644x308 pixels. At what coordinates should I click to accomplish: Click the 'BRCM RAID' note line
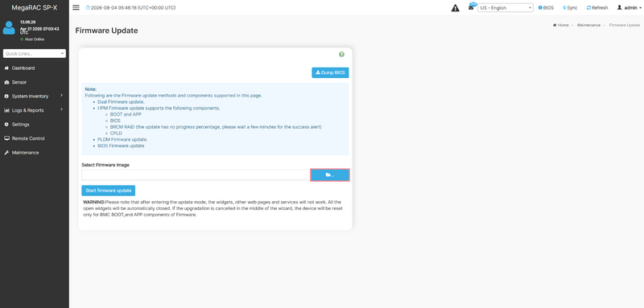[x=216, y=127]
